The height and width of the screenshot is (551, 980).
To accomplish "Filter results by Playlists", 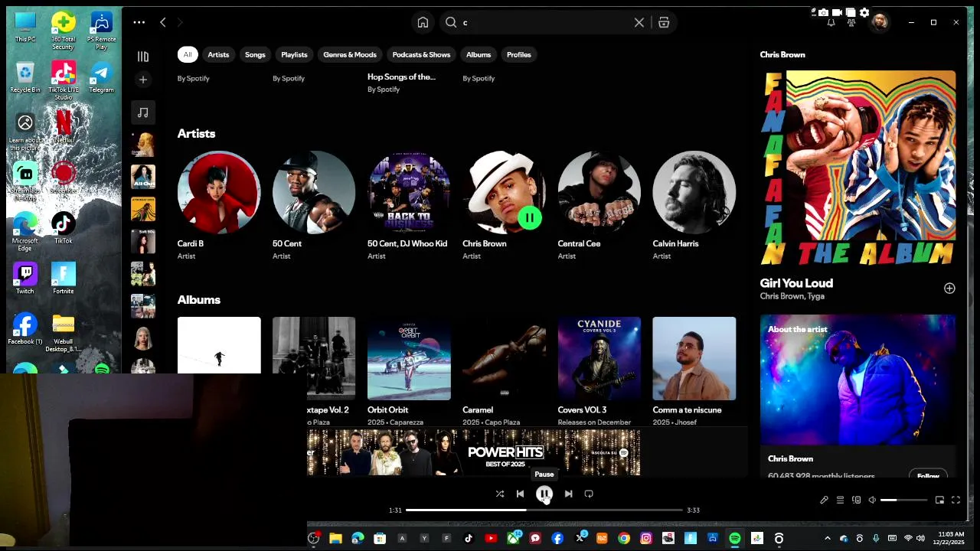I will (x=294, y=54).
